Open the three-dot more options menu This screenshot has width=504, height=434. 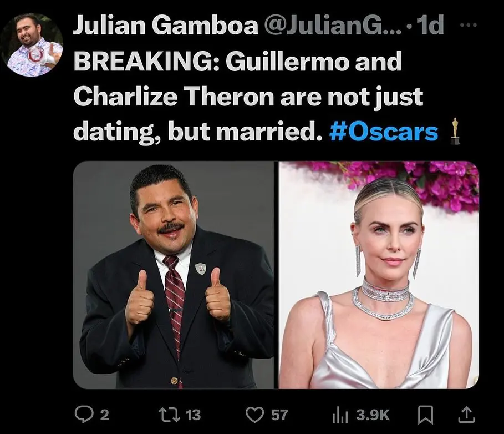pos(469,24)
